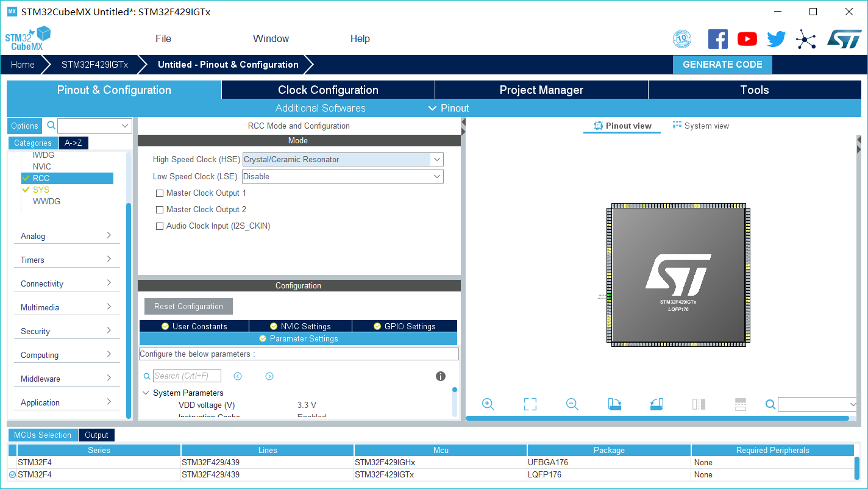Click the GENERATE CODE button
Image resolution: width=868 pixels, height=489 pixels.
722,64
